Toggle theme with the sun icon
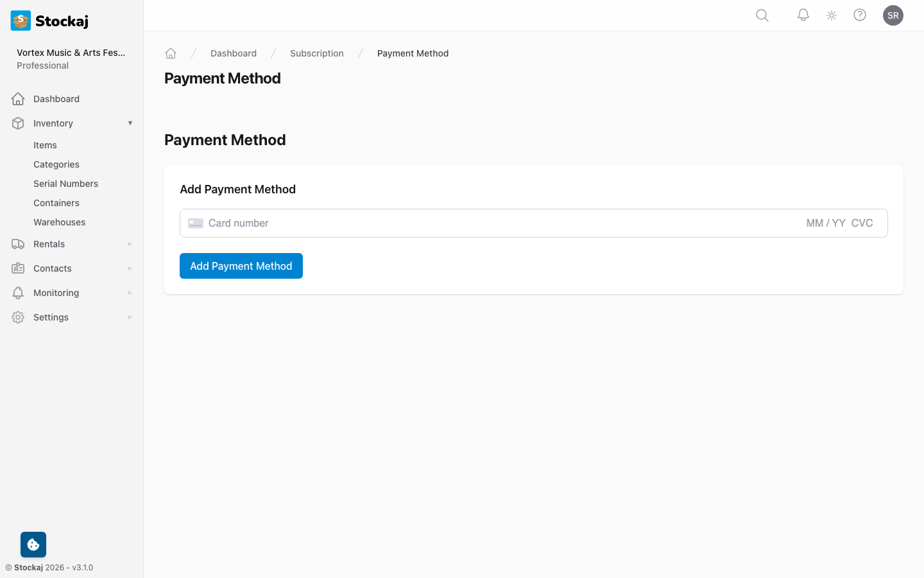Image resolution: width=924 pixels, height=578 pixels. pos(831,15)
